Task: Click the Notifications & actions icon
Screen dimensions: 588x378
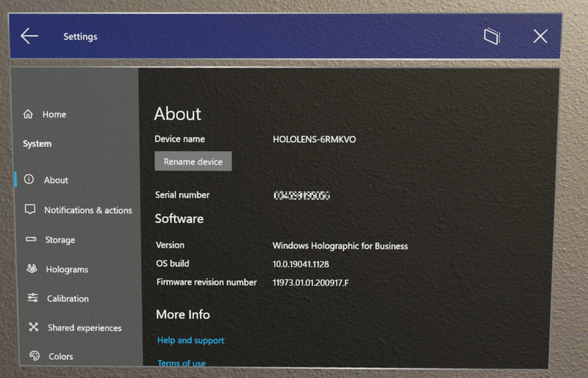Action: pos(34,210)
